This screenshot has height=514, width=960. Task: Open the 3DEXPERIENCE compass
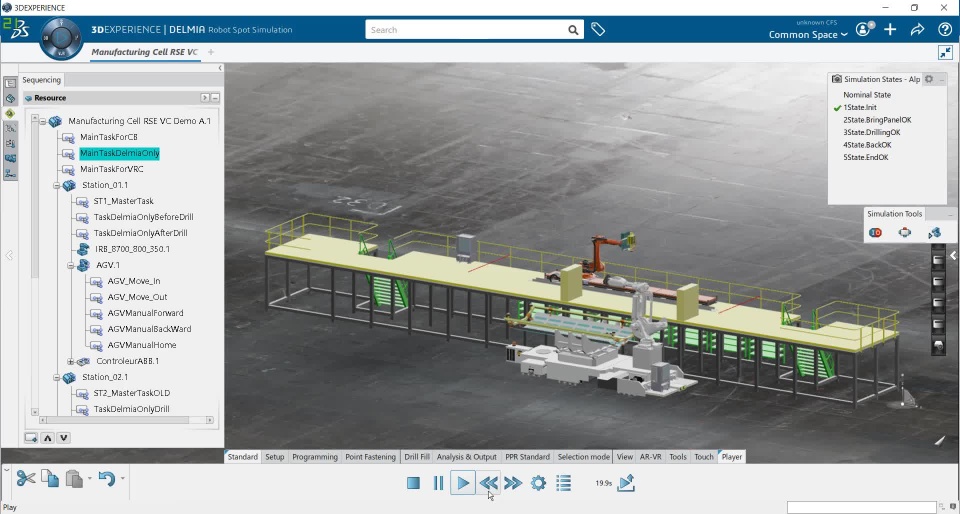coord(61,38)
